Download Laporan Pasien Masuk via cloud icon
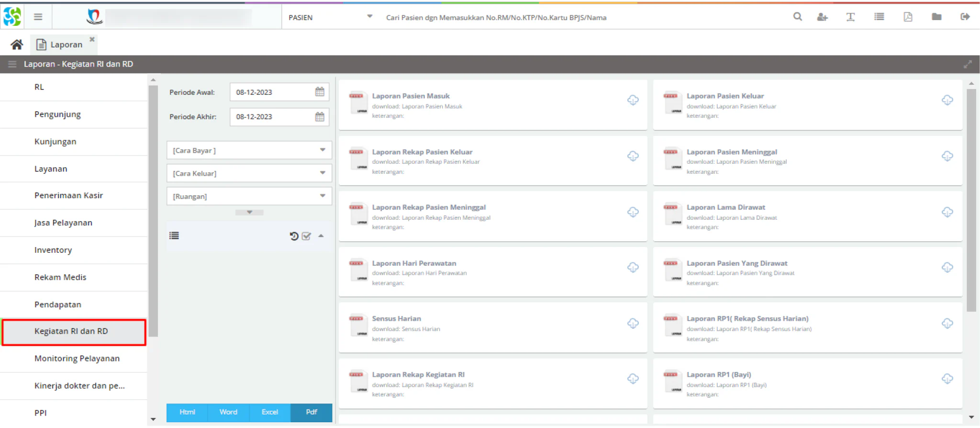 [633, 100]
